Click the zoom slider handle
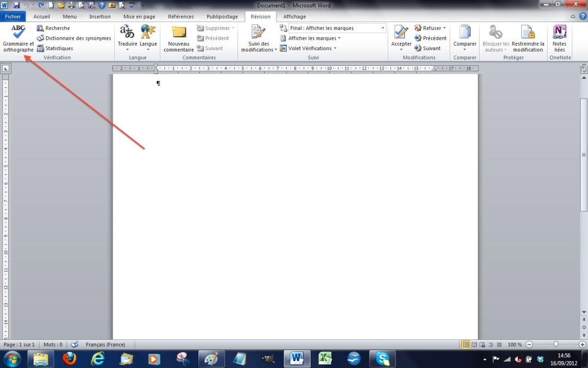 point(556,344)
